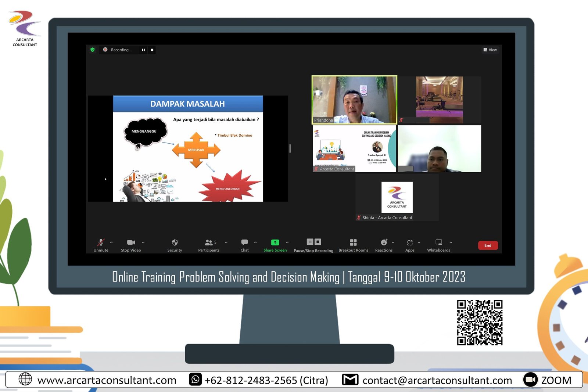Viewport: 588px width, 392px height.
Task: Expand audio options arrow next to Unmute
Action: [x=111, y=242]
